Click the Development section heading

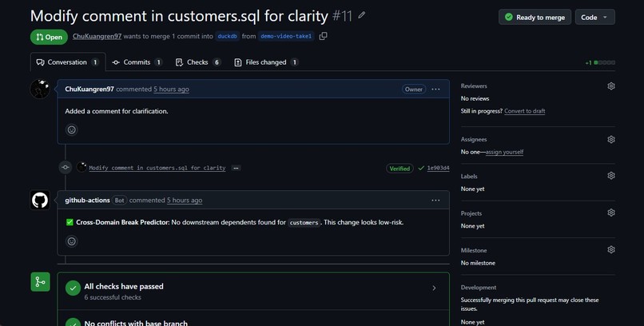point(479,288)
